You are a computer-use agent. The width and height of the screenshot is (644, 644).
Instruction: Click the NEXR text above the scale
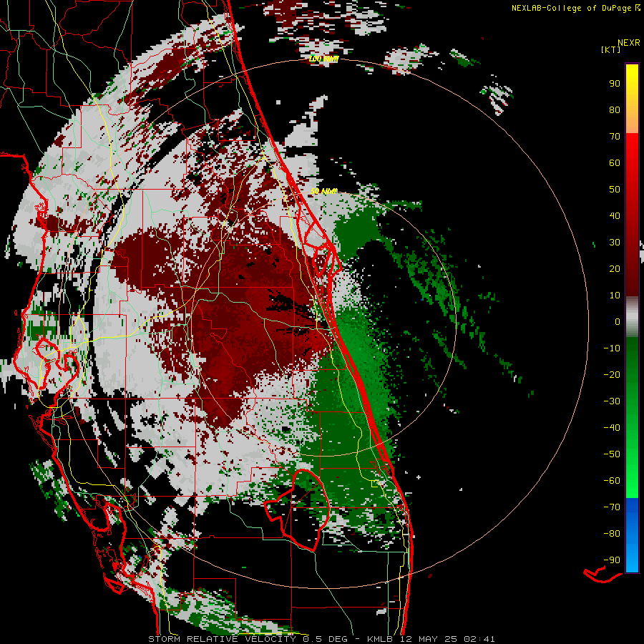629,43
